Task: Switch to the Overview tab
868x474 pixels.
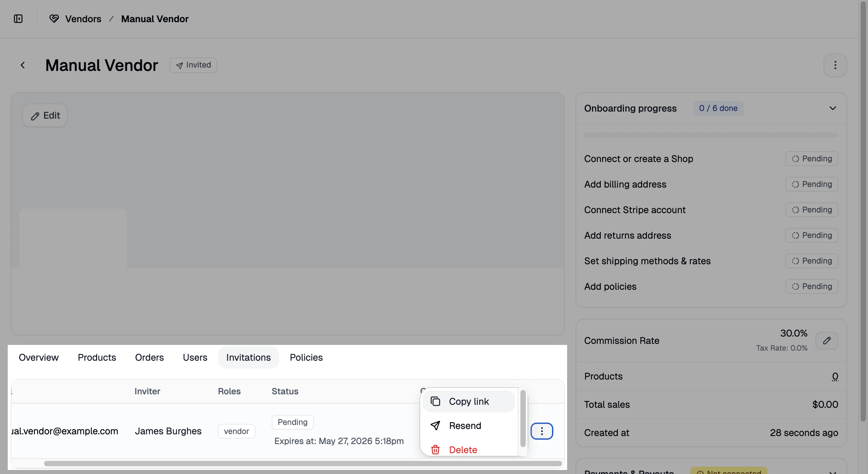Action: (x=38, y=357)
